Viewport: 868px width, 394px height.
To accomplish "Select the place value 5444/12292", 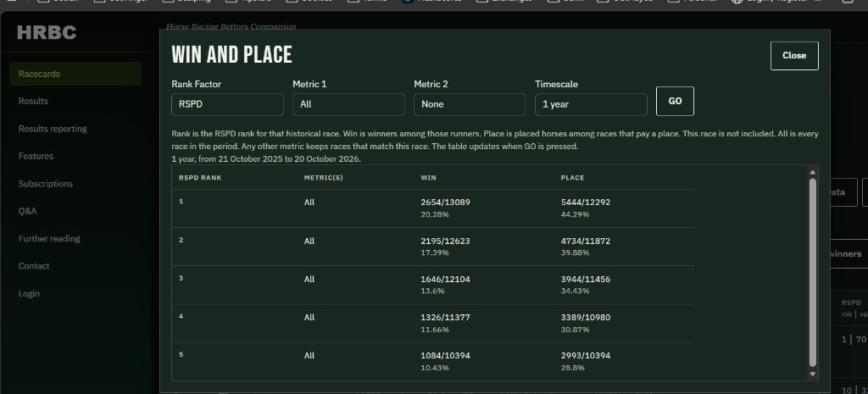I will coord(585,203).
